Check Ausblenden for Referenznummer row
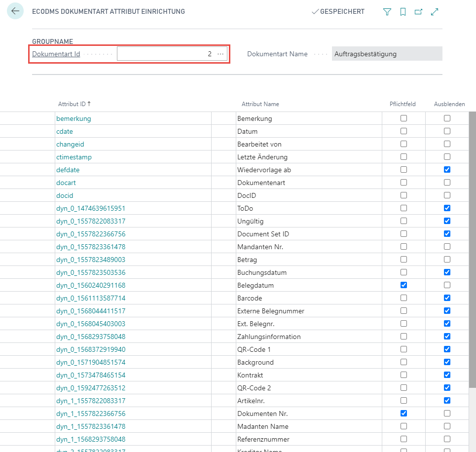Screen dimensions: 476x452 [447, 439]
